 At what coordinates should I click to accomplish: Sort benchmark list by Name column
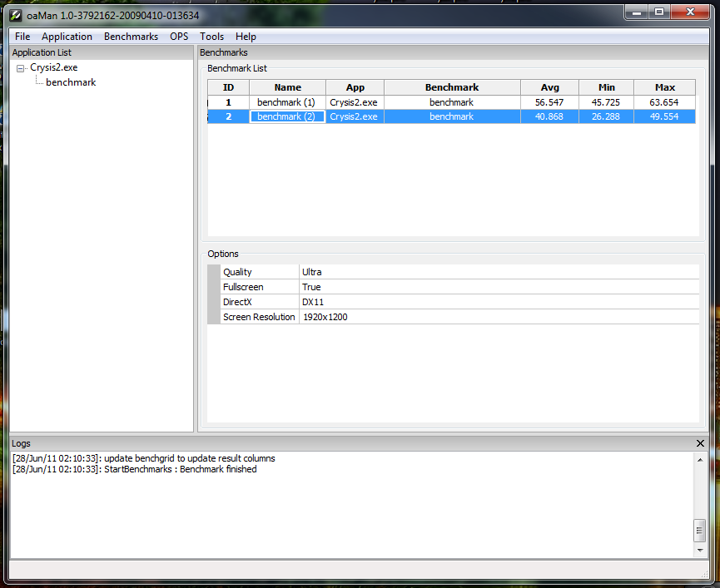coord(287,87)
